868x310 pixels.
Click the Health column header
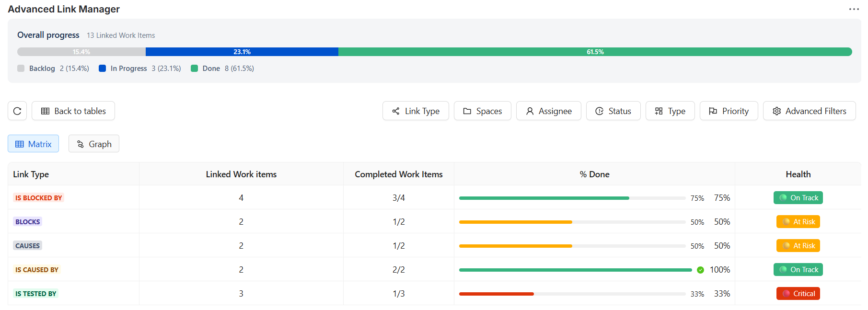point(798,174)
